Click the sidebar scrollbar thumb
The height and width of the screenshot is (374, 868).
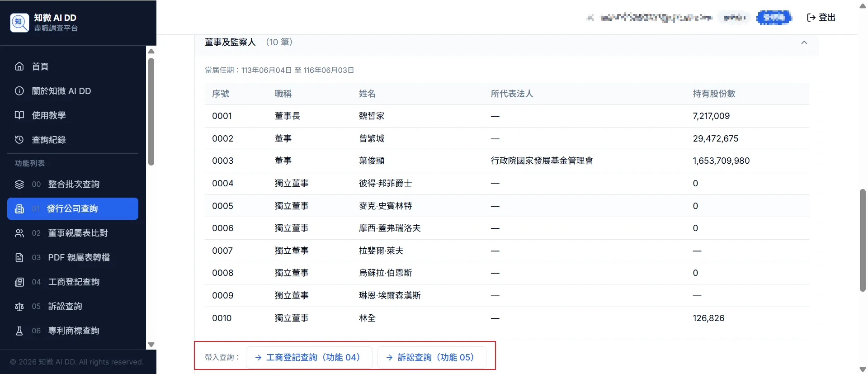(151, 112)
